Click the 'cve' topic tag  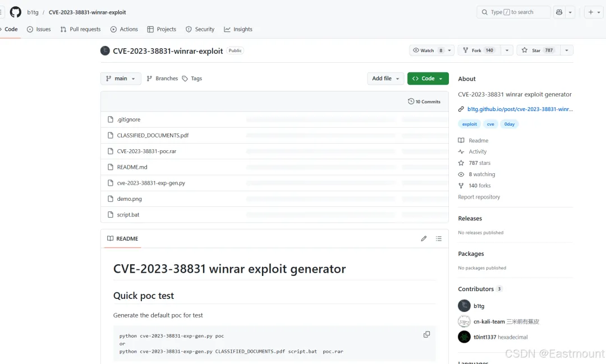490,124
